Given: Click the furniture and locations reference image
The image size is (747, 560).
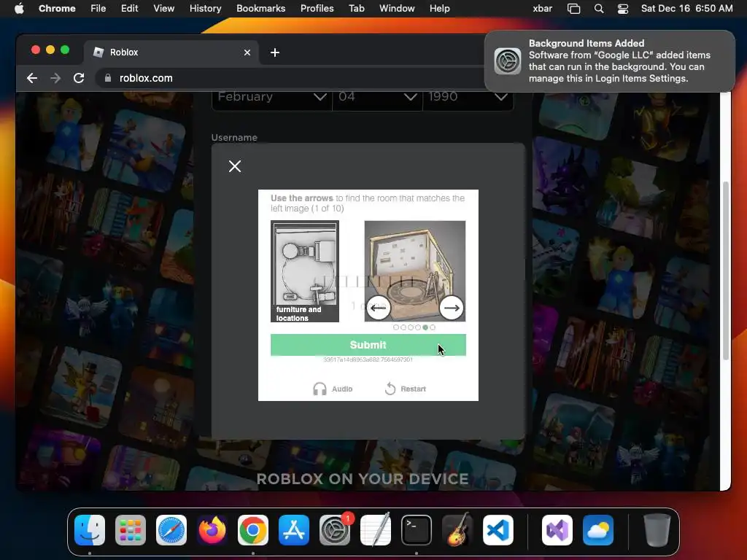Looking at the screenshot, I should pos(305,271).
